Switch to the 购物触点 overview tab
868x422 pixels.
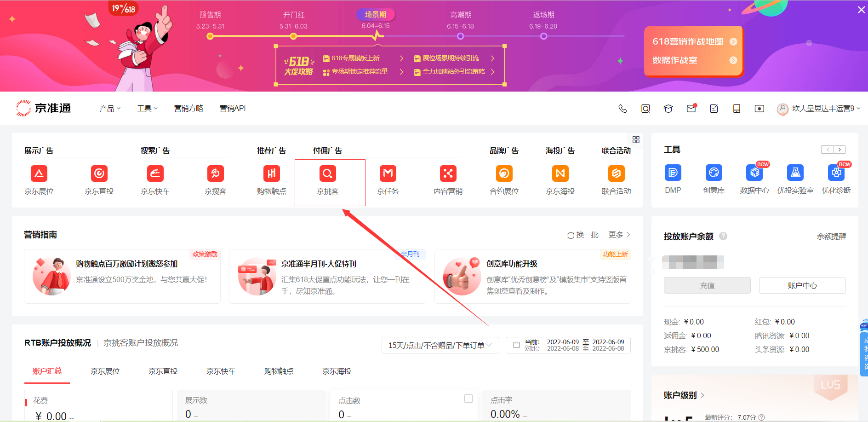(279, 371)
